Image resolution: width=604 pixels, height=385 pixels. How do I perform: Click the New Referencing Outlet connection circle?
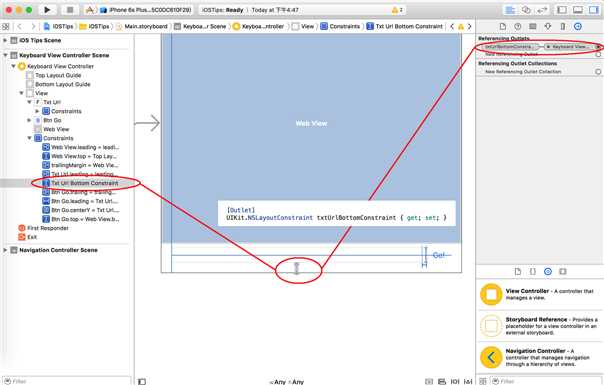click(x=598, y=54)
